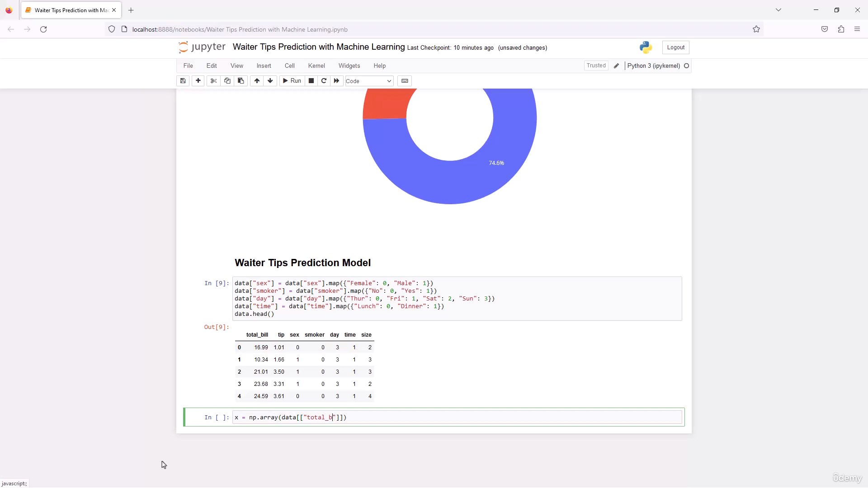Open the Cell menu
Image resolution: width=868 pixels, height=488 pixels.
pos(289,66)
